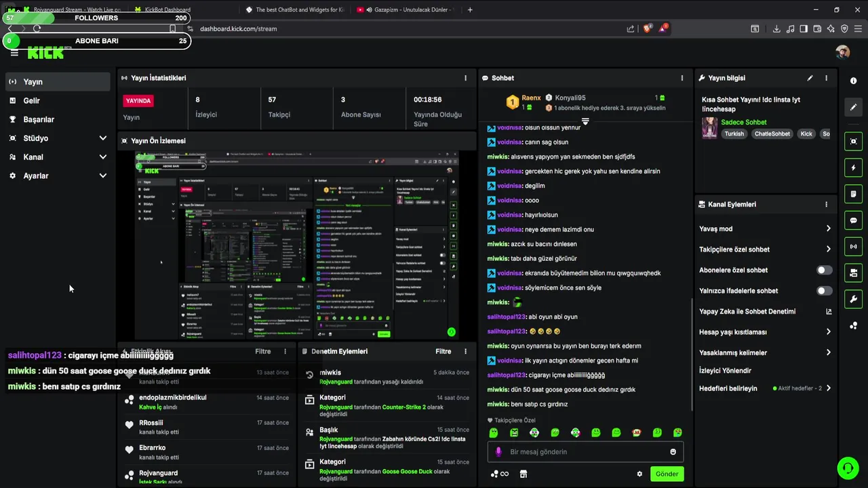The width and height of the screenshot is (868, 488).
Task: Open the three-dot menu of Yayın bilgisi panel
Action: [826, 78]
